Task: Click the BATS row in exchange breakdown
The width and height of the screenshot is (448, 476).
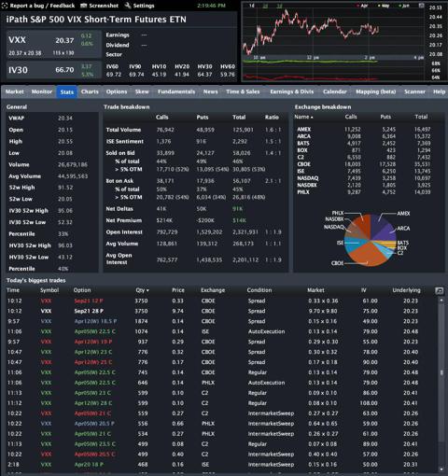Action: tap(369, 144)
